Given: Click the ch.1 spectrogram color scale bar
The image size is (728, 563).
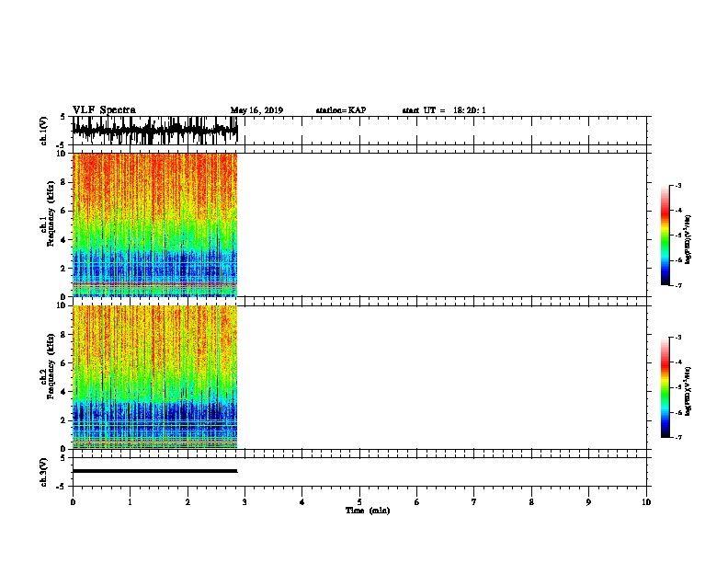Looking at the screenshot, I should (665, 236).
